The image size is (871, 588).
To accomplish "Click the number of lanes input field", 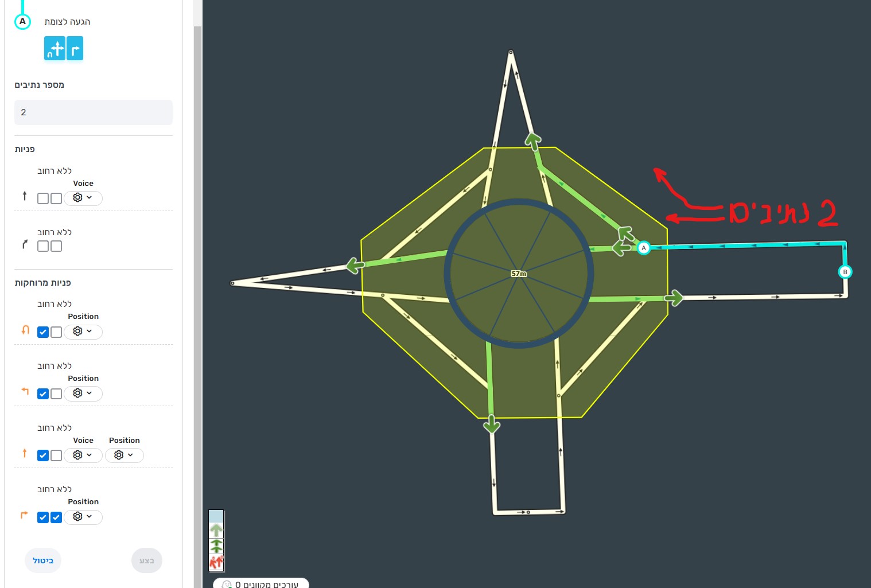I will (x=94, y=112).
